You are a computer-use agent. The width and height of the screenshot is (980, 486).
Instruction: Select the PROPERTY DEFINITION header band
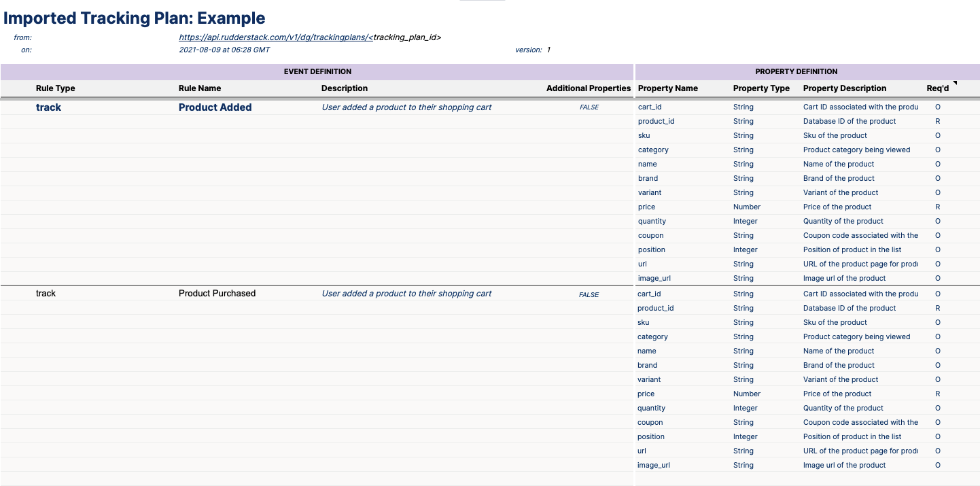(807, 71)
